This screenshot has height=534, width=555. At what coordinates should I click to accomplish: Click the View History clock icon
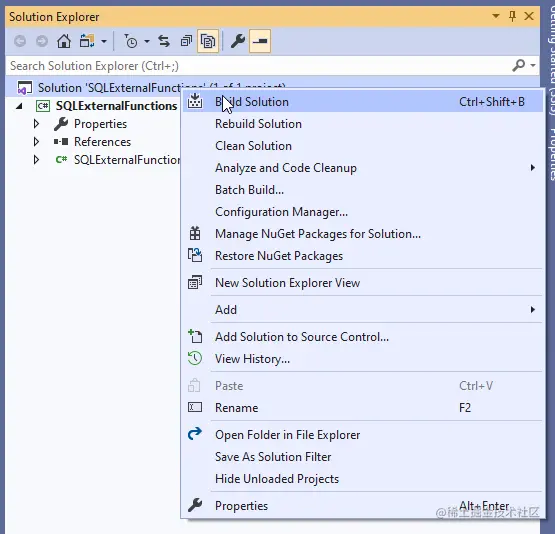195,358
